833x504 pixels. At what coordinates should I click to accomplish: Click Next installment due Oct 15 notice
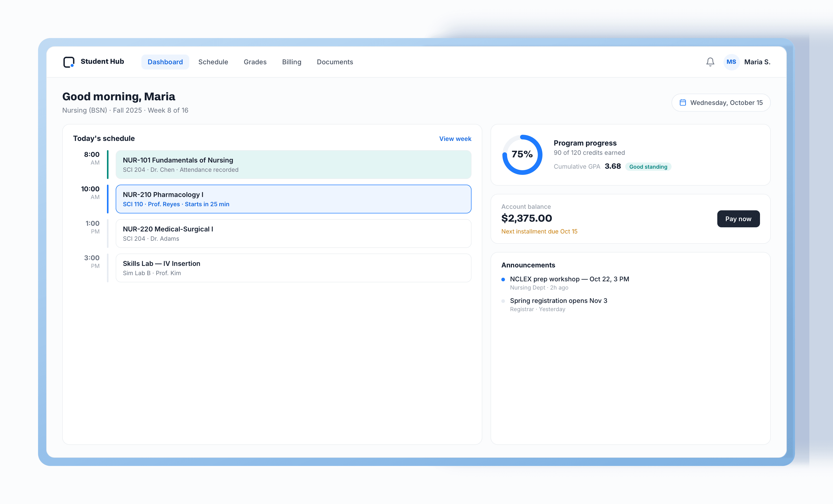pyautogui.click(x=539, y=231)
